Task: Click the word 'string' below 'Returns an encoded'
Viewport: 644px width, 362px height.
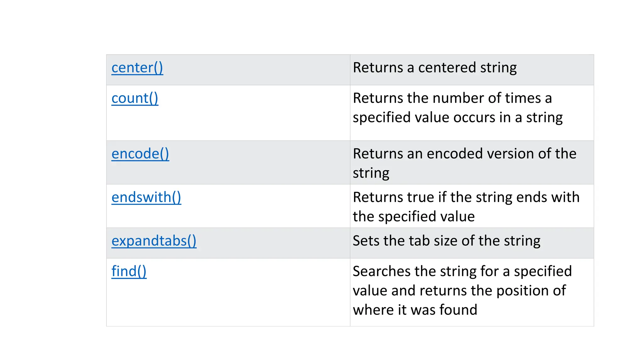Action: (371, 173)
